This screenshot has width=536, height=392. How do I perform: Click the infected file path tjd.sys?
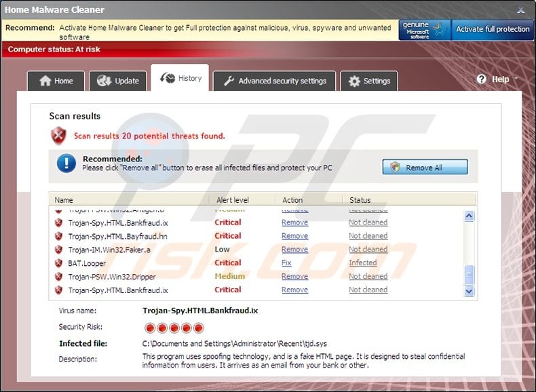(235, 343)
